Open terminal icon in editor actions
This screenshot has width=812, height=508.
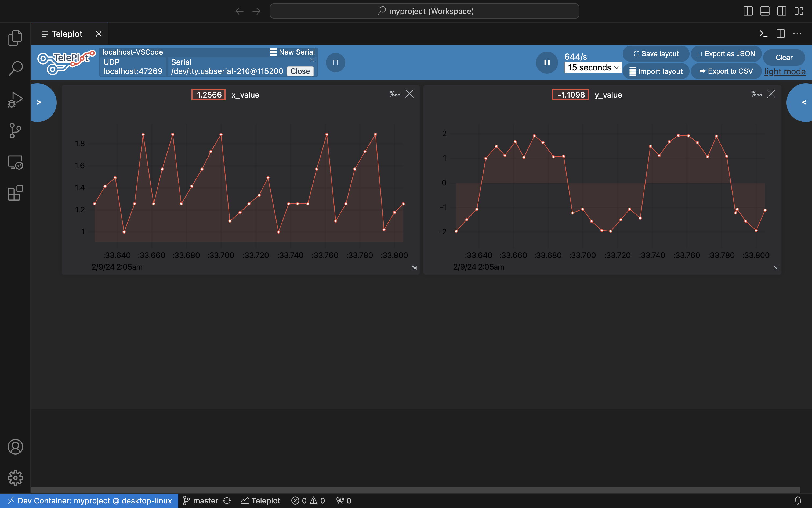pos(763,34)
